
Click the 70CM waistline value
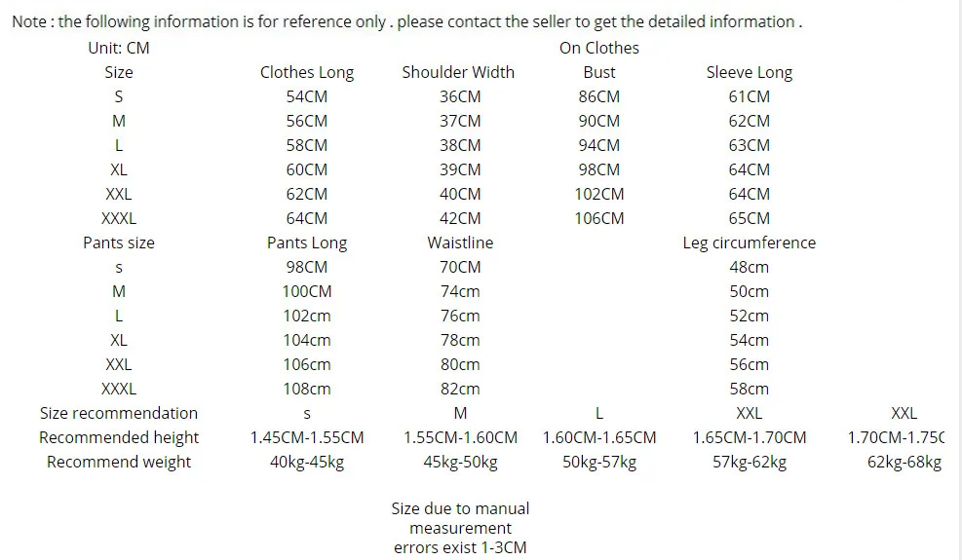click(x=460, y=267)
